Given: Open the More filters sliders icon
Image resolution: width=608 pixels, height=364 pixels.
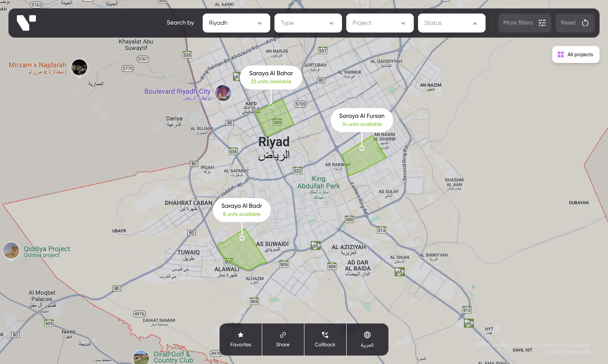Looking at the screenshot, I should (x=542, y=23).
